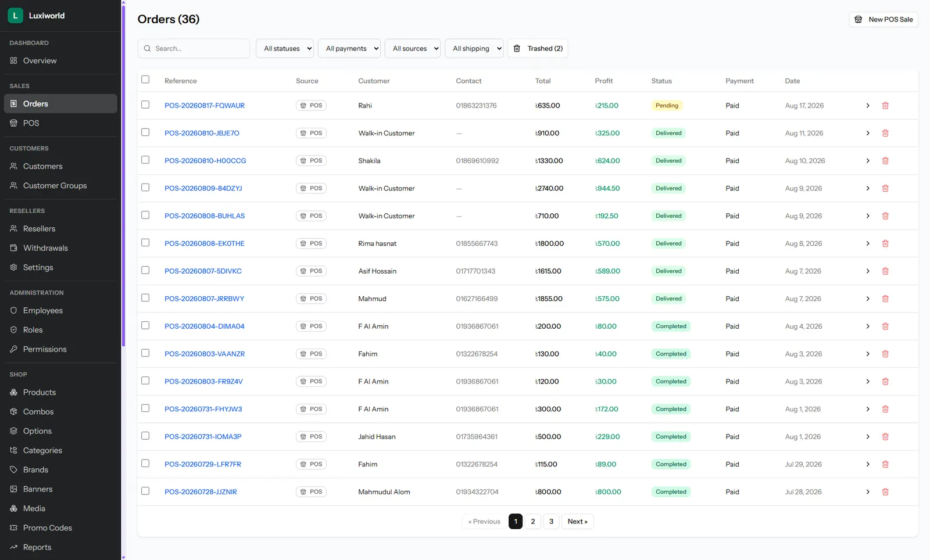The height and width of the screenshot is (560, 930).
Task: Click « Previous in pagination
Action: point(484,522)
